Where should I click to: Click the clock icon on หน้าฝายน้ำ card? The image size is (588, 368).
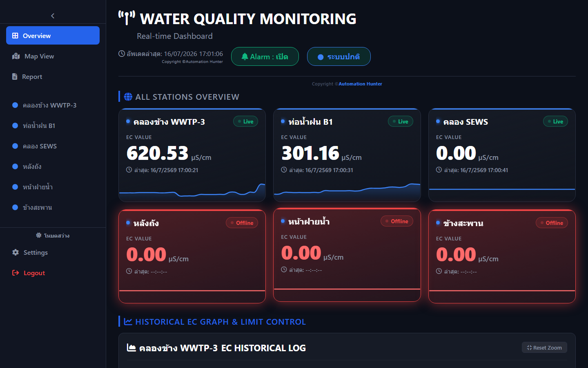point(284,269)
